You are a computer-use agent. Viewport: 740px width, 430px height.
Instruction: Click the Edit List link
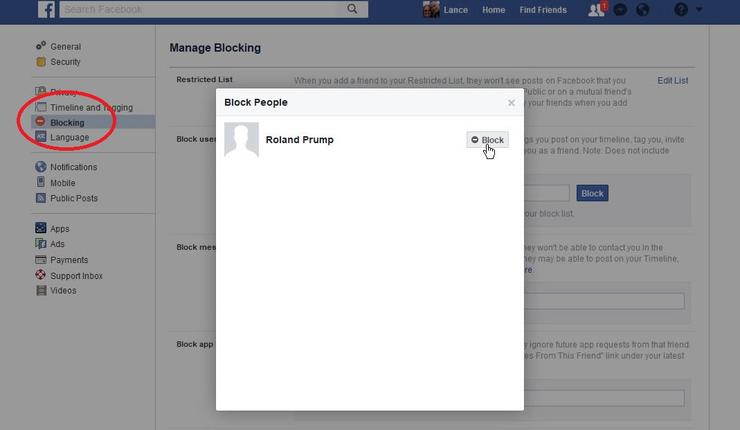click(673, 81)
